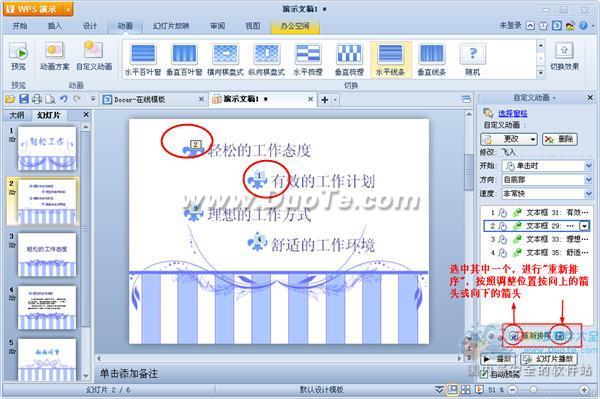The width and height of the screenshot is (600, 399).
Task: Move animation down with reorder down arrow
Action: [x=560, y=336]
